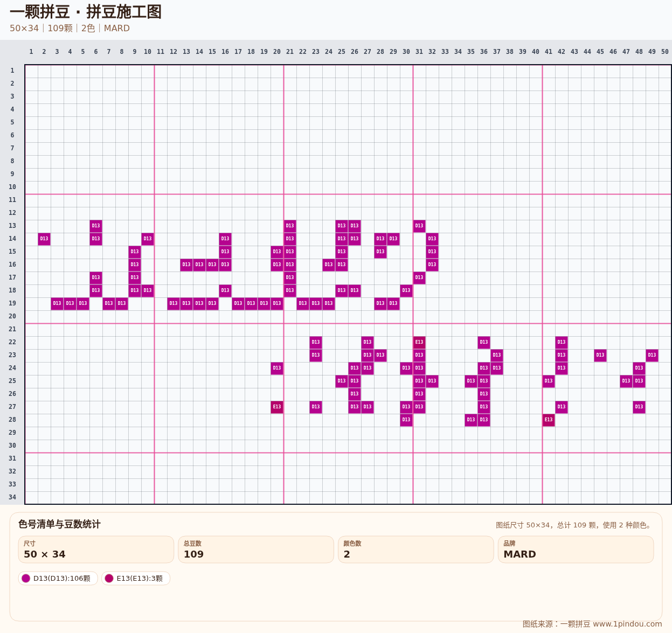Select the D13 bead at row 13, column 31
Screen dimensions: 672x633
coord(419,226)
